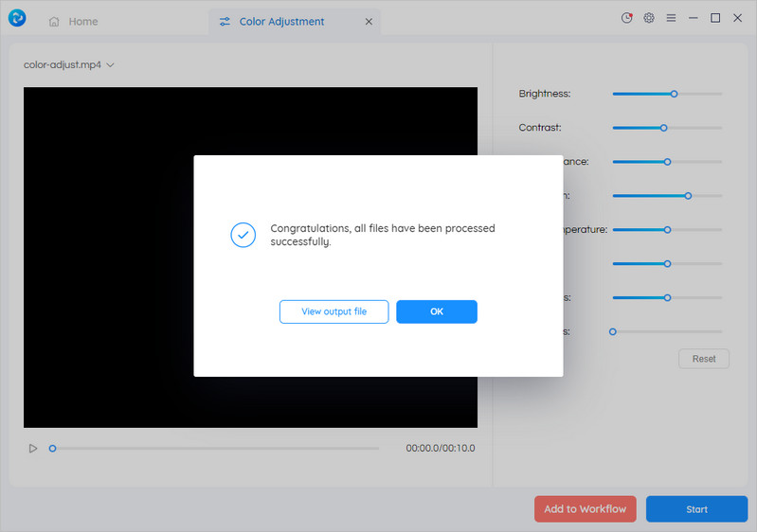This screenshot has height=532, width=757.
Task: Click the Reset button
Action: (x=704, y=359)
